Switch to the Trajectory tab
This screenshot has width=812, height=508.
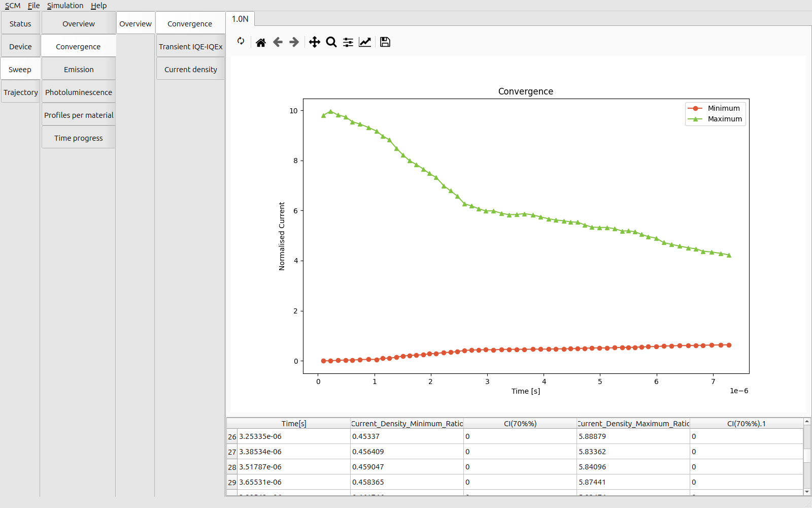[21, 92]
